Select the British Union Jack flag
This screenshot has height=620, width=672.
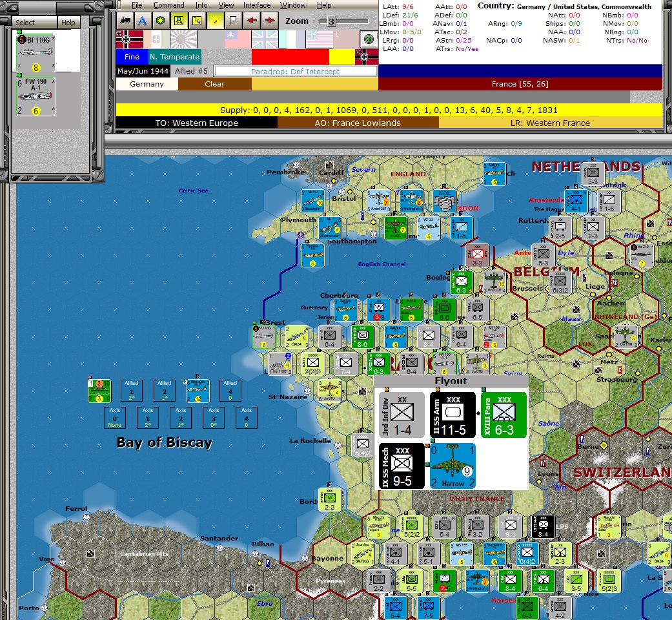tap(265, 40)
